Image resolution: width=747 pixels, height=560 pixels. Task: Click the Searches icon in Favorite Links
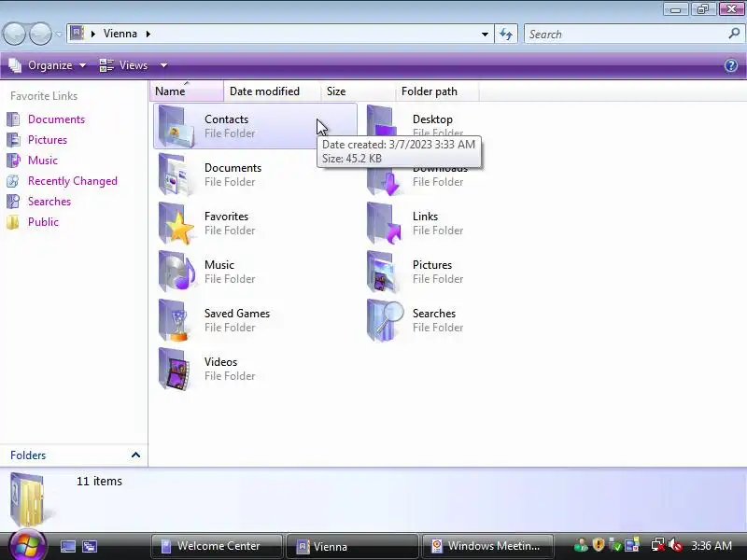pyautogui.click(x=13, y=202)
